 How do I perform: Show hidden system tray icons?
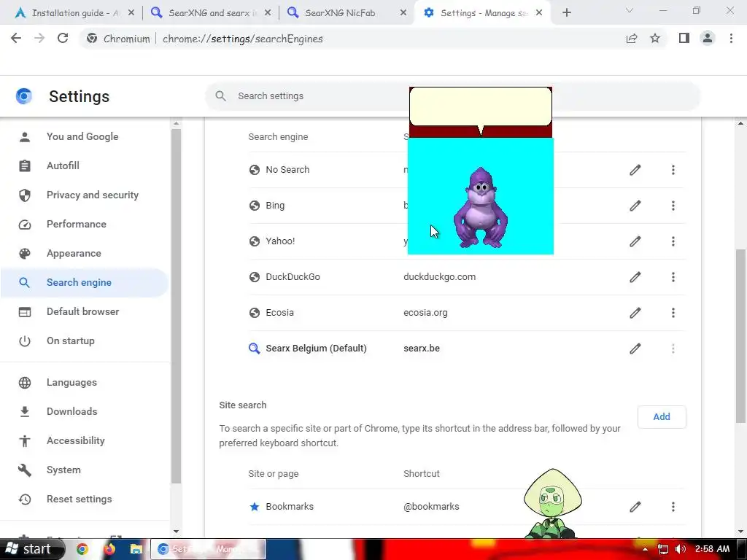[645, 550]
